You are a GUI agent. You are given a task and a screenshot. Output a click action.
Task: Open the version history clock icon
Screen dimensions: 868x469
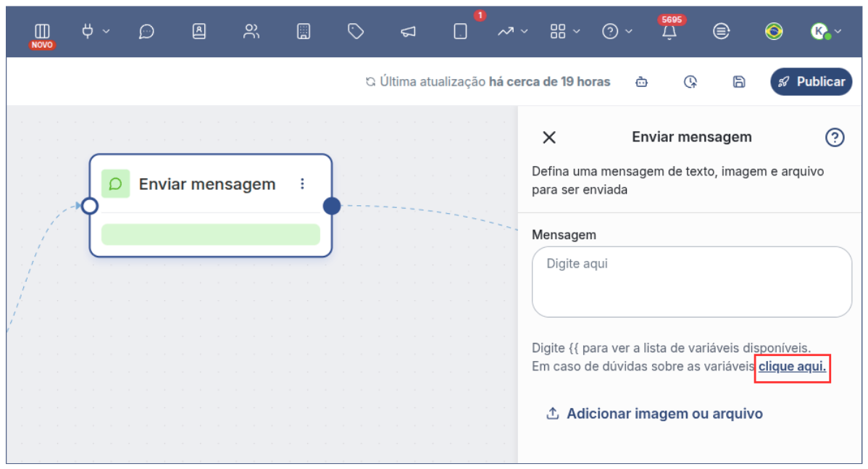click(x=690, y=82)
